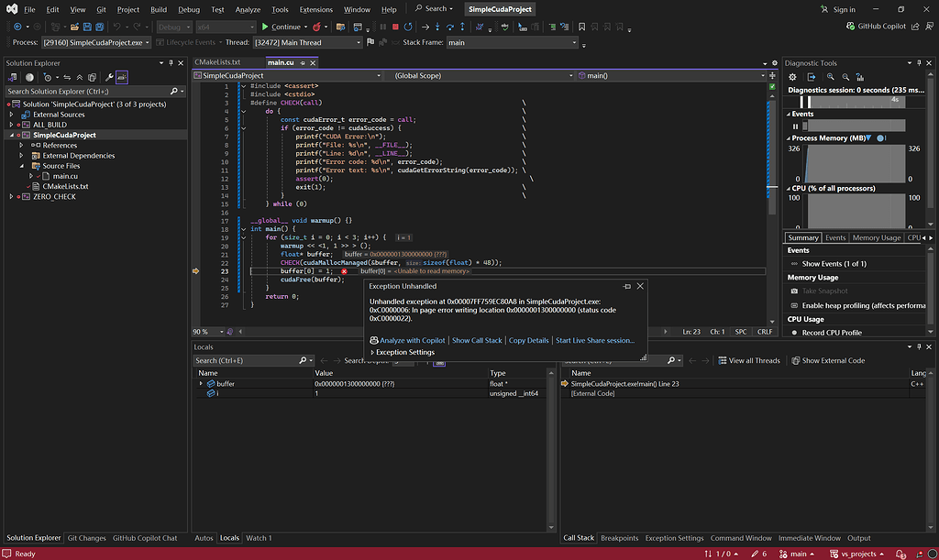Expand the ZERO_CHECK project node
The width and height of the screenshot is (939, 560).
pyautogui.click(x=11, y=197)
